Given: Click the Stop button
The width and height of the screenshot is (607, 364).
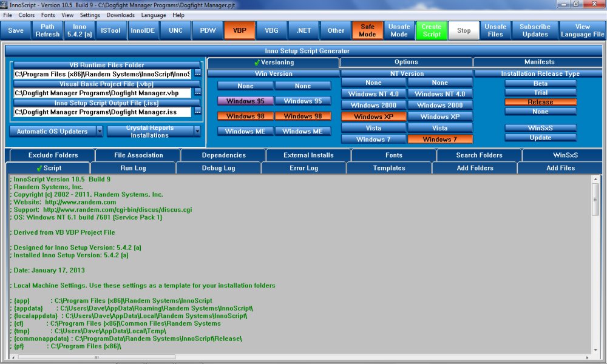Looking at the screenshot, I should (x=464, y=30).
